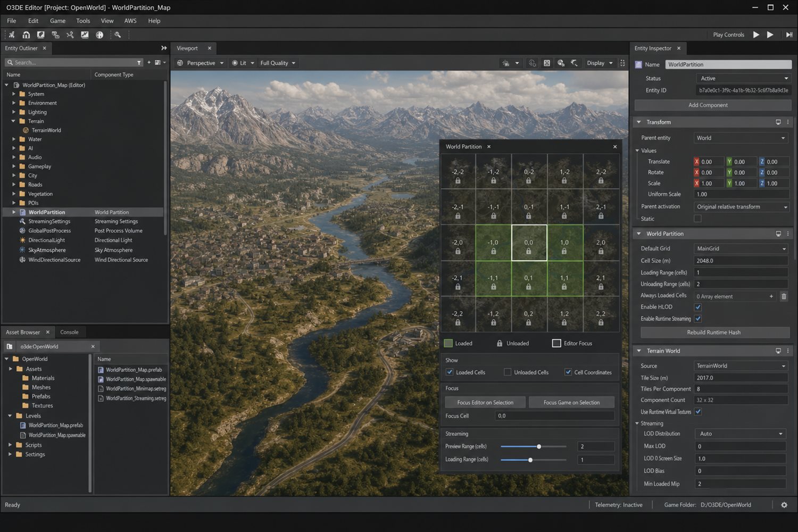Add element to Always Loaded Cells array
The width and height of the screenshot is (798, 532).
771,296
